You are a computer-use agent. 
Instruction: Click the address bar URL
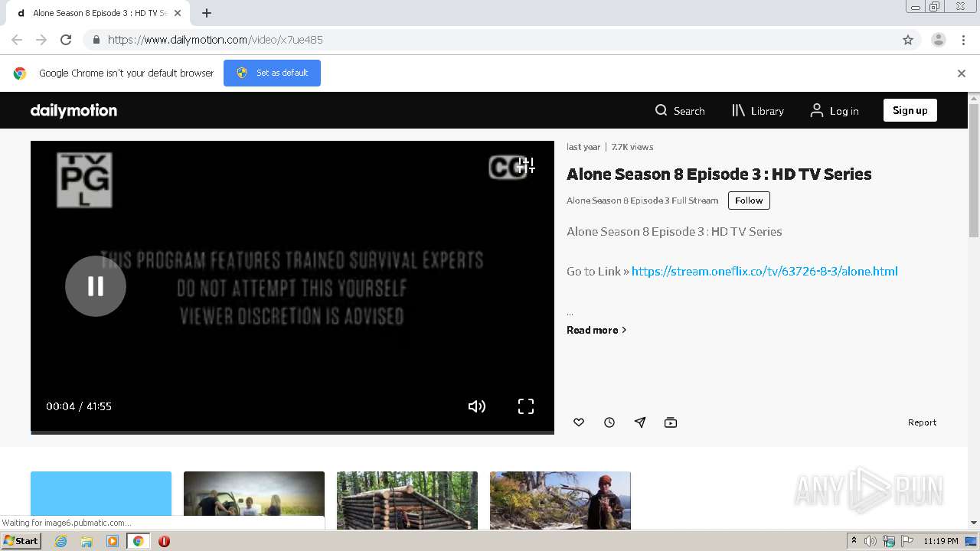click(215, 40)
